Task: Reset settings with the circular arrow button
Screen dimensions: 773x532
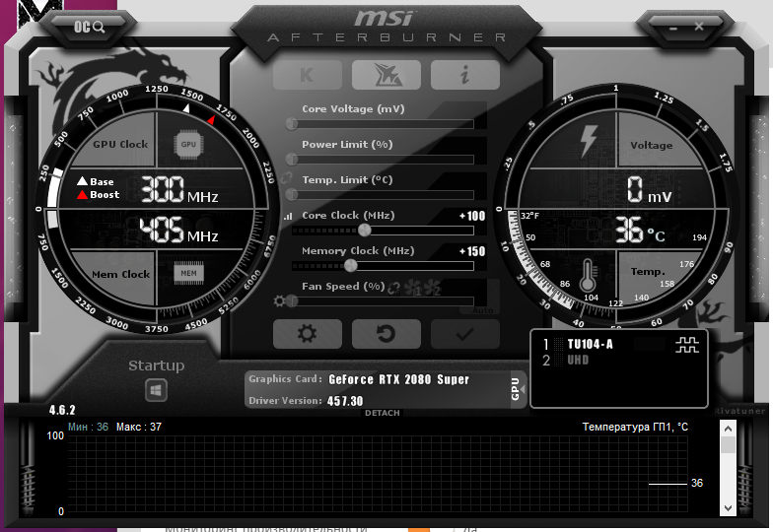Action: tap(386, 334)
